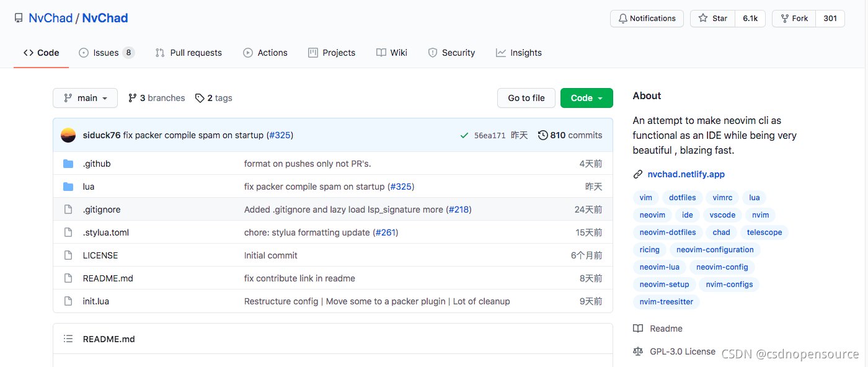
Task: Click the link icon next to nvchad.netlify.app
Action: (x=637, y=175)
